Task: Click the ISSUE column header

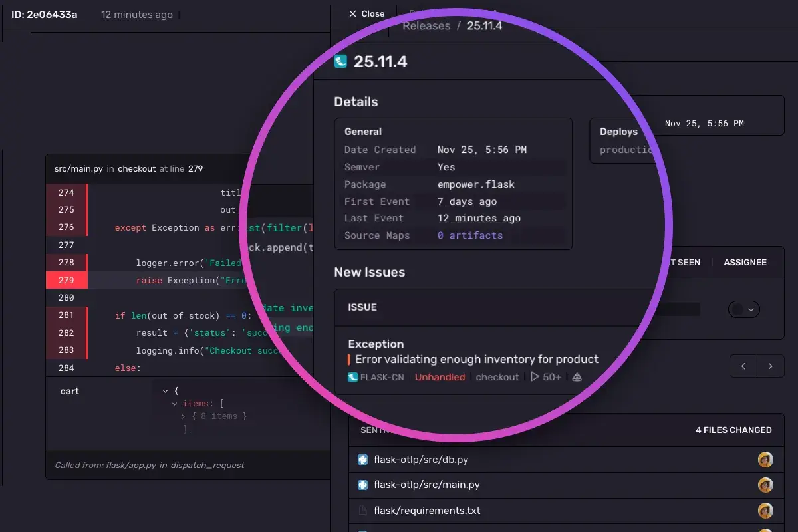Action: coord(362,307)
